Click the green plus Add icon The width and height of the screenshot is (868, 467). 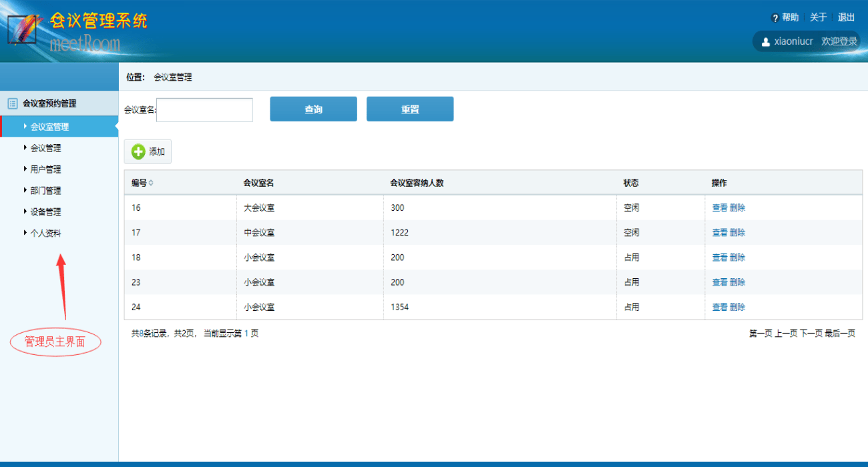[x=138, y=151]
